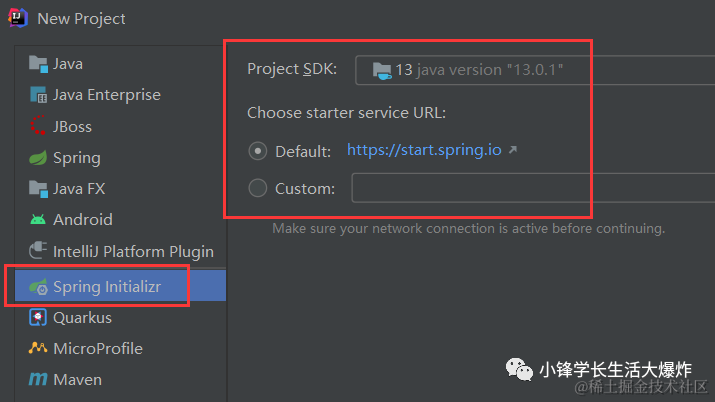
Task: Click the Java Enterprise icon
Action: tap(38, 95)
